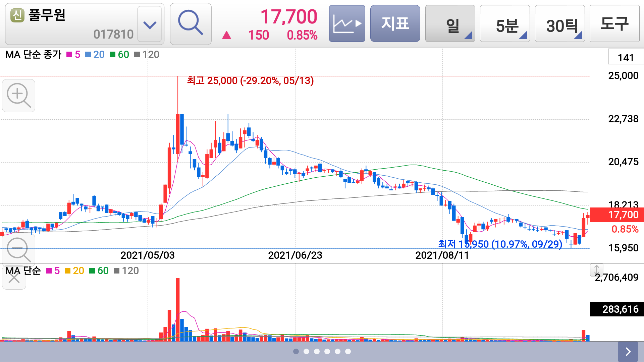Select the first page indicator dot
The width and height of the screenshot is (644, 362).
pos(296,351)
